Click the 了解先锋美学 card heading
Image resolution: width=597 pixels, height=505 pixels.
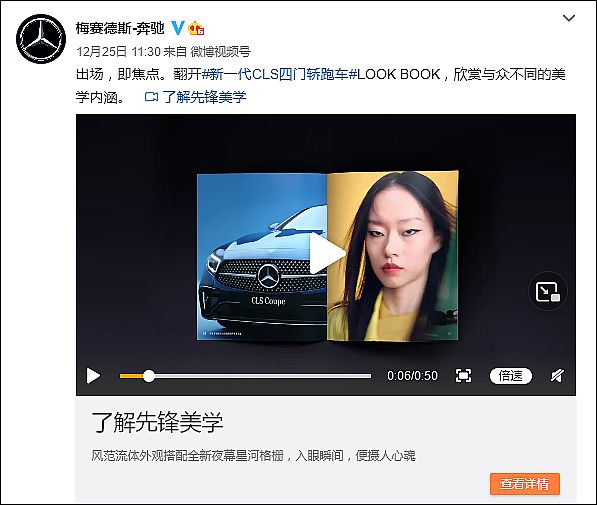pos(157,422)
